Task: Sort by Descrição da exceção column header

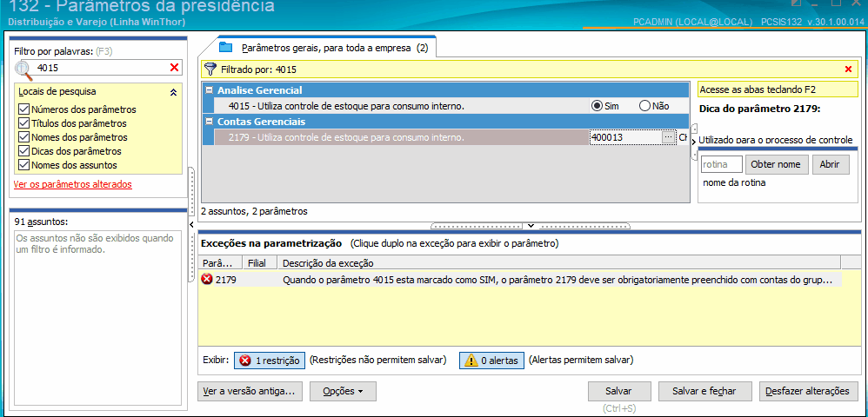Action: [x=558, y=263]
